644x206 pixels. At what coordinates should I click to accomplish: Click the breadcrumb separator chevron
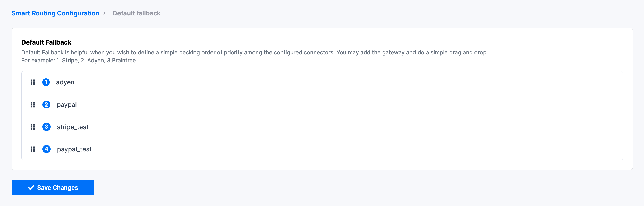point(105,13)
